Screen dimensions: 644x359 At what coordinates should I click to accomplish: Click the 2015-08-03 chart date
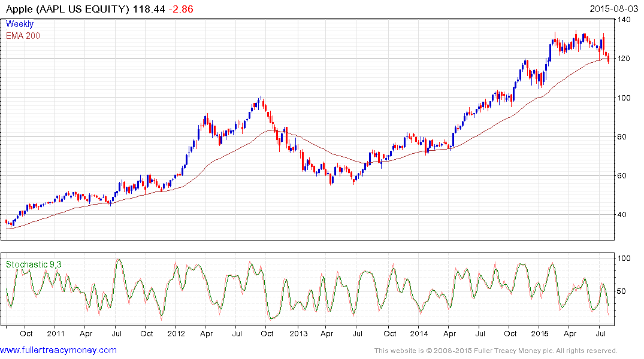click(613, 8)
